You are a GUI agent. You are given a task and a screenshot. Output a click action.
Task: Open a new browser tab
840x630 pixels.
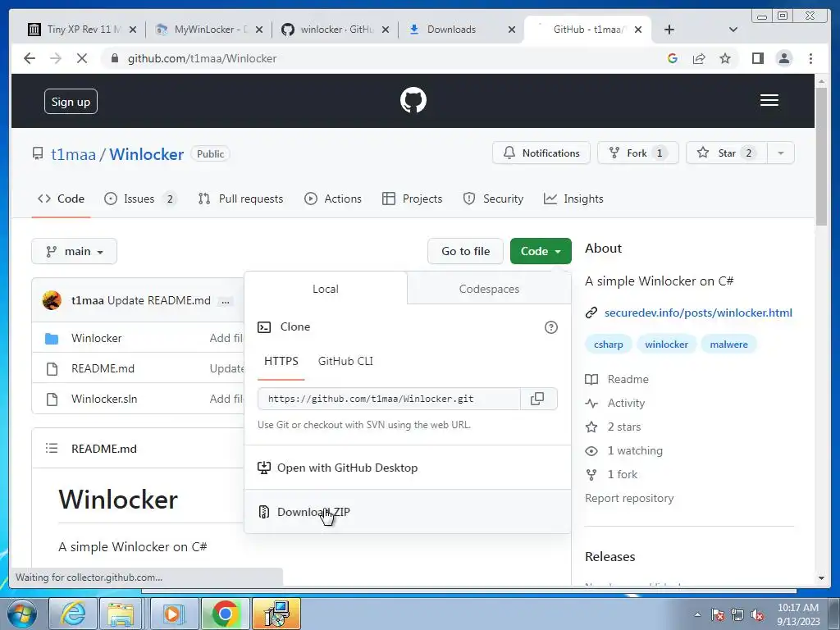(x=669, y=30)
